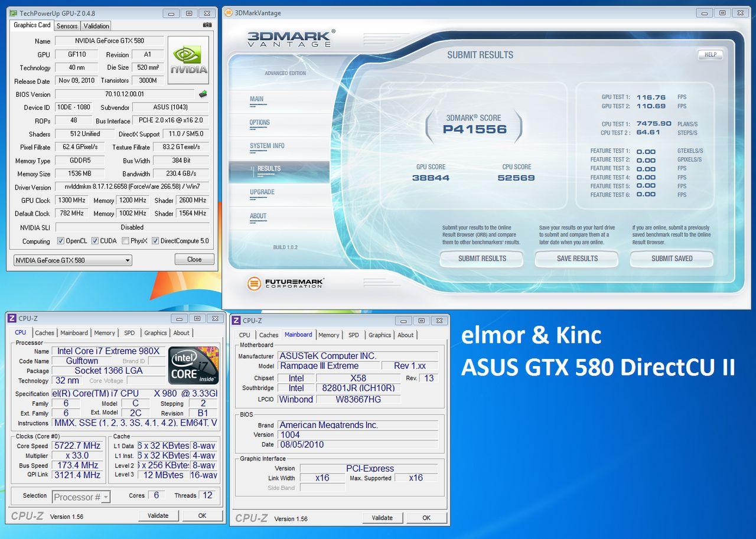Click the GPU SCORE value 38844
The height and width of the screenshot is (539, 756).
coord(431,178)
